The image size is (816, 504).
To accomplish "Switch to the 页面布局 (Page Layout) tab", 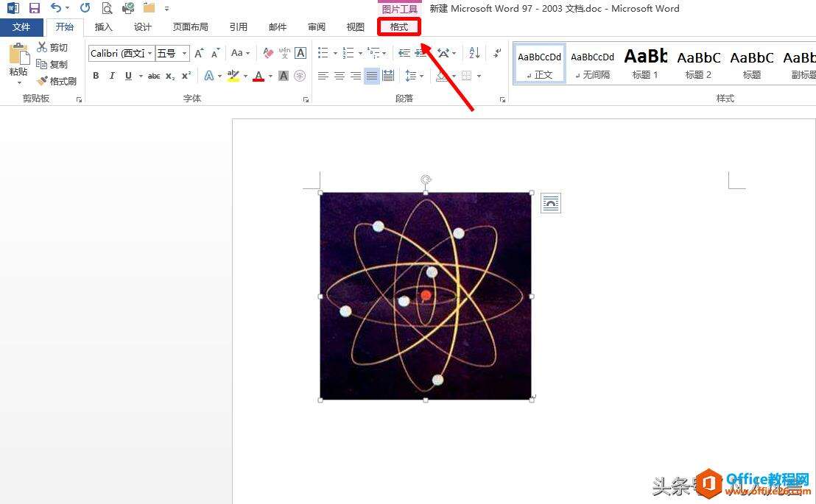I will tap(191, 27).
